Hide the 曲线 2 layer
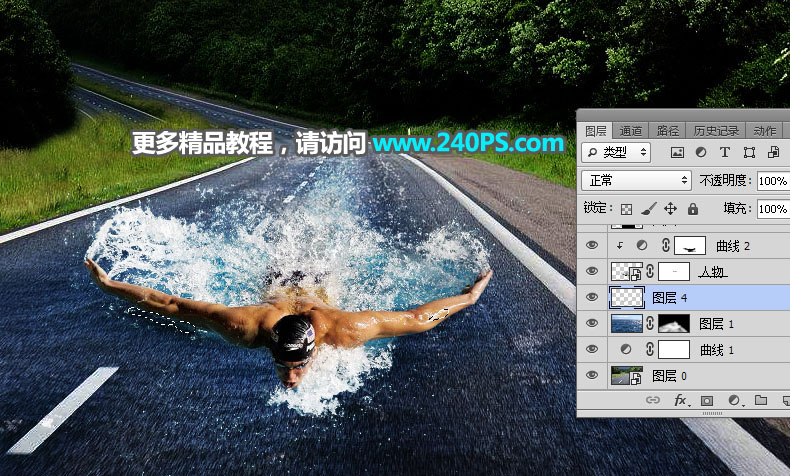Viewport: 790px width, 476px height. click(x=592, y=245)
